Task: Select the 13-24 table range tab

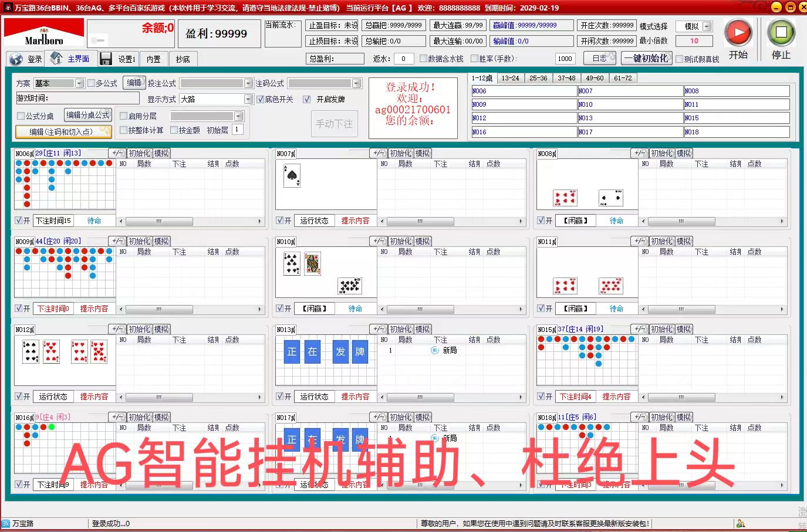Action: tap(510, 78)
